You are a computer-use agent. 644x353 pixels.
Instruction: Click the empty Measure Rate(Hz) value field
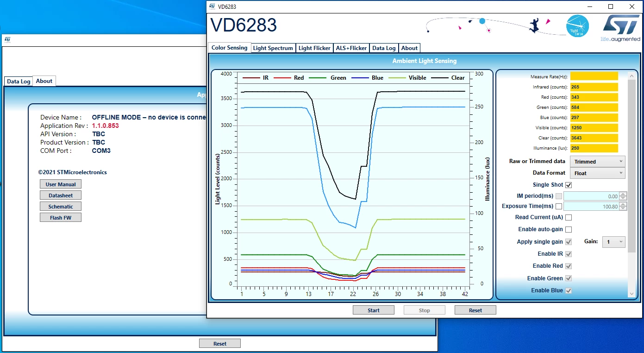click(x=594, y=76)
